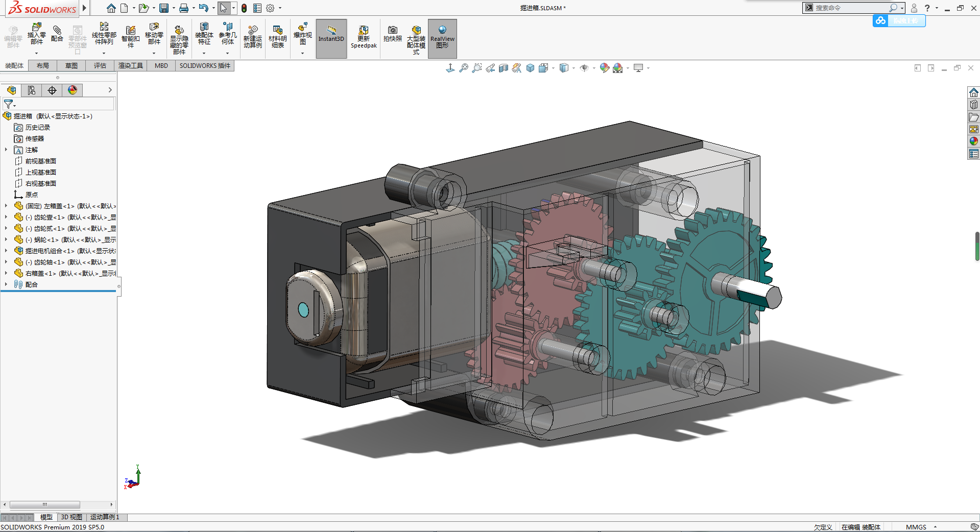
Task: Toggle the Instant3D button
Action: pos(331,37)
